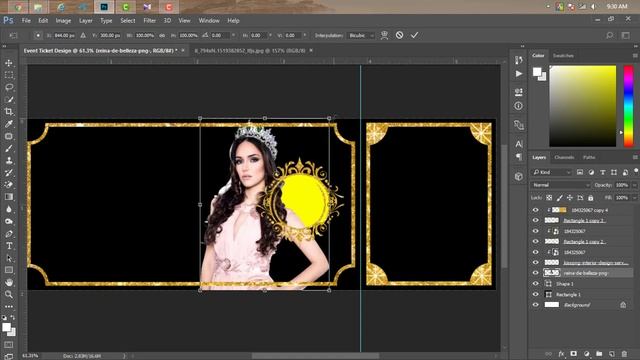Open Chrome from the Windows taskbar
The image size is (640, 360).
tap(18, 7)
